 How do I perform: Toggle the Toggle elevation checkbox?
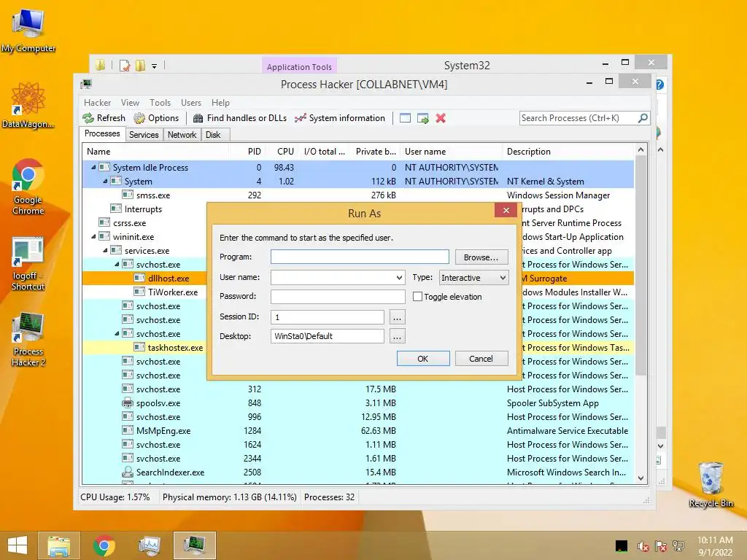417,296
